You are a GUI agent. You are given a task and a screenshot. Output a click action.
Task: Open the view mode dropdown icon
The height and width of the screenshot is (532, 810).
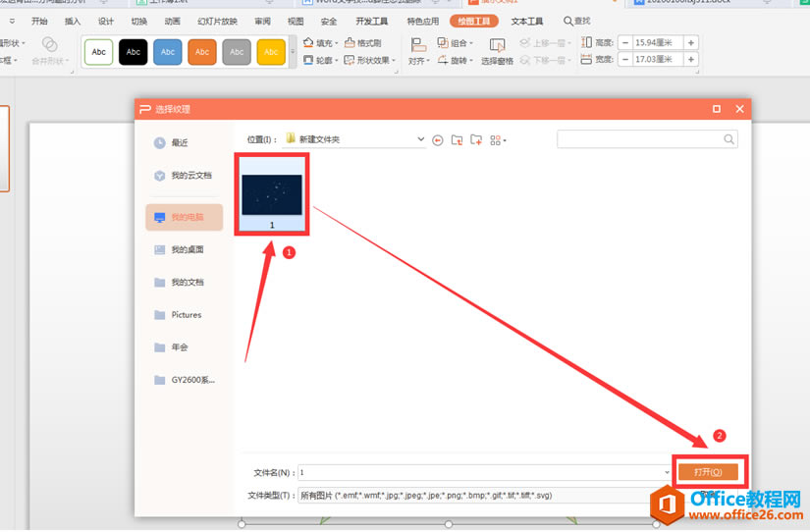[x=498, y=140]
